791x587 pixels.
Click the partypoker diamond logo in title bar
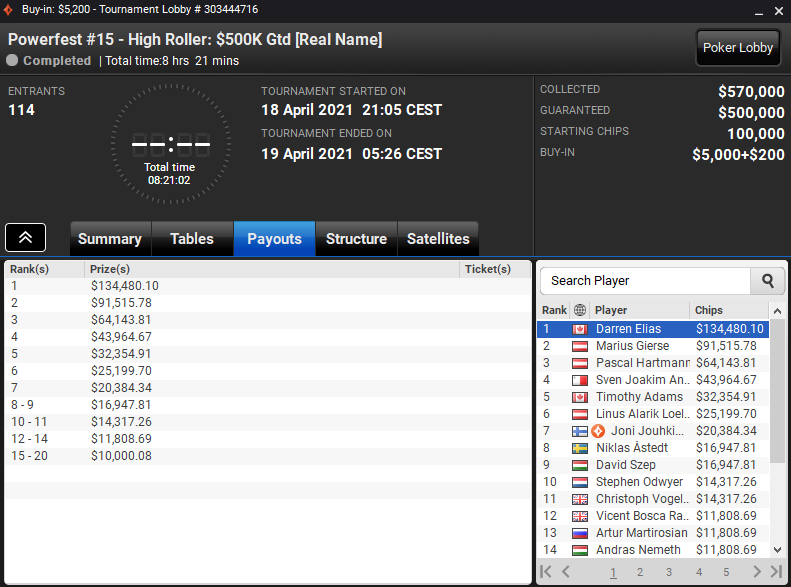click(8, 10)
